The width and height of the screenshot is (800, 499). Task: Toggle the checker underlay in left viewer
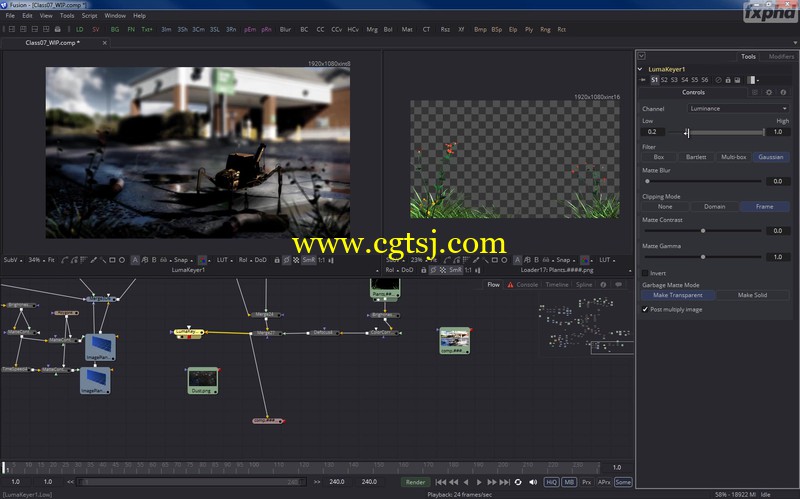[x=296, y=260]
